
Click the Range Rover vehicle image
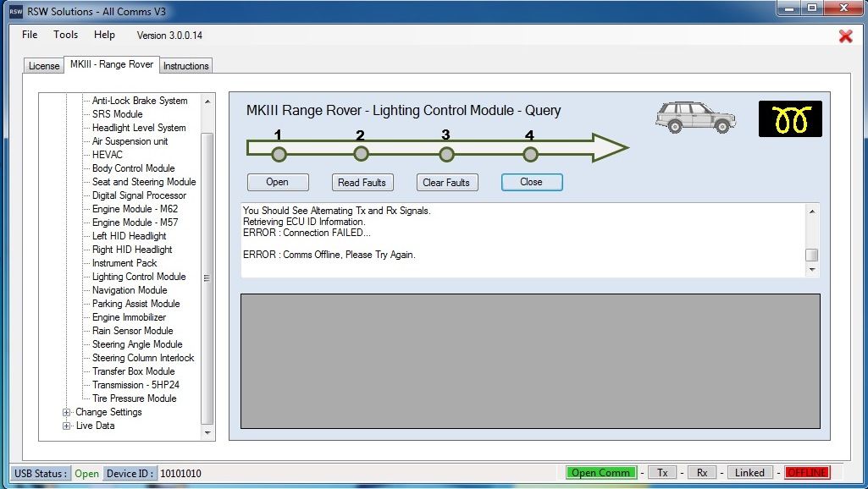696,117
